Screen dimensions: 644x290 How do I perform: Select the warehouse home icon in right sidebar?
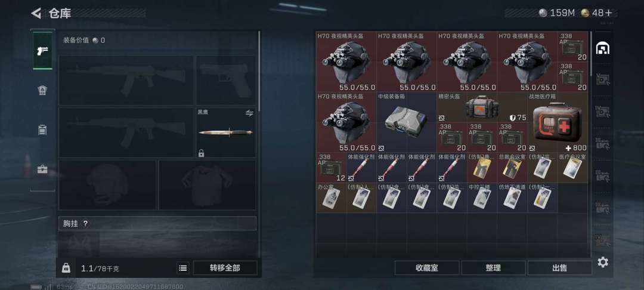602,48
